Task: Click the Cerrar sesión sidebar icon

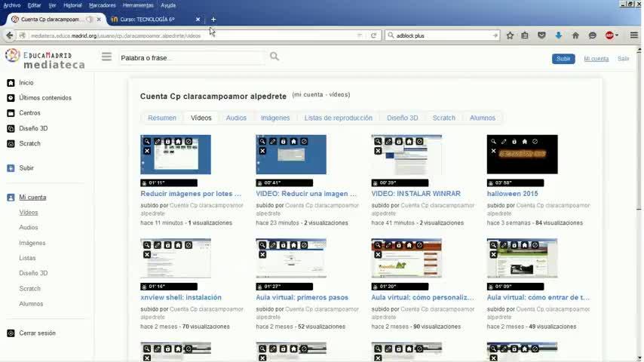Action: pos(11,333)
